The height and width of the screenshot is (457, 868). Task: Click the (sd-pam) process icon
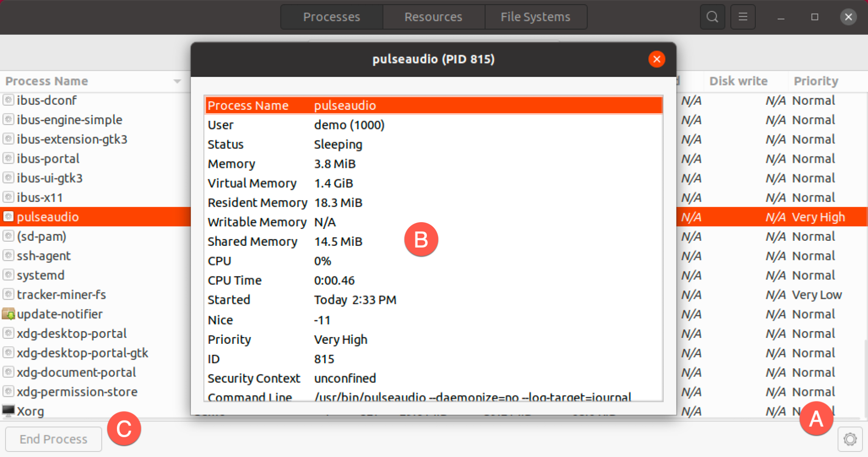pos(8,236)
